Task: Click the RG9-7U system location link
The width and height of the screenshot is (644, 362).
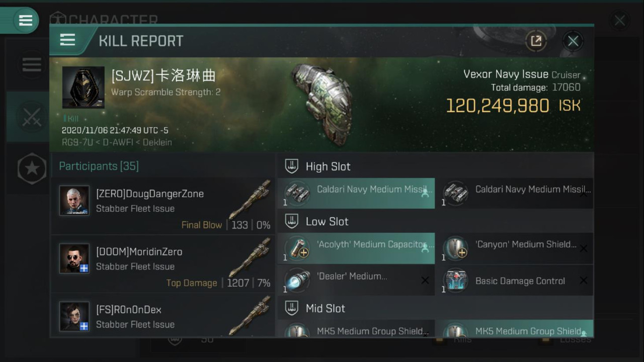Action: (77, 142)
